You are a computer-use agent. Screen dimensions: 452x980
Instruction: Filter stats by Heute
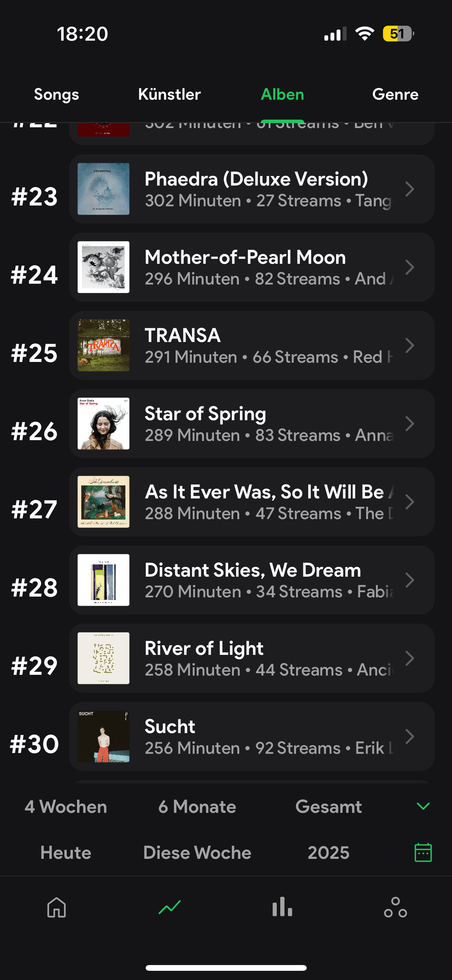tap(66, 853)
